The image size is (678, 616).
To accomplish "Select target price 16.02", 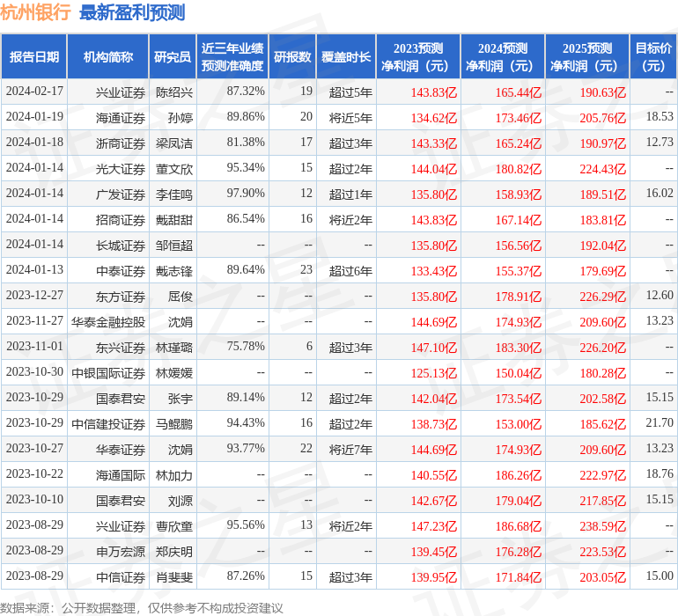I will point(660,193).
